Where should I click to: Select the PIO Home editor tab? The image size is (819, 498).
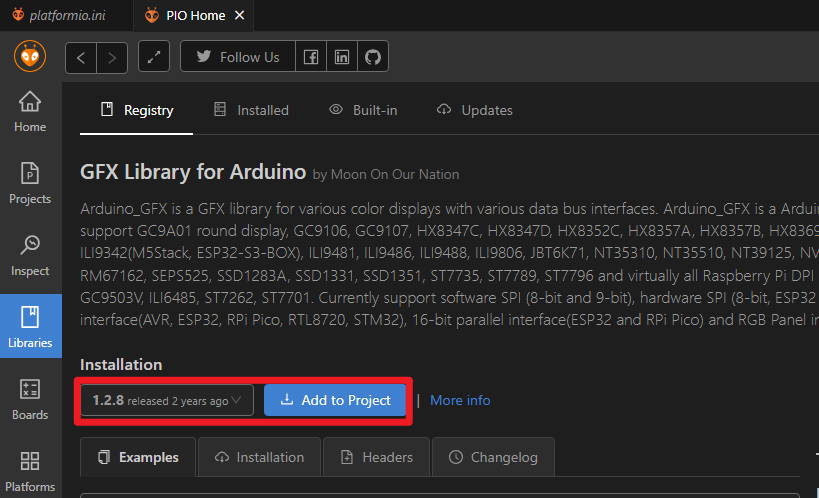(x=193, y=15)
